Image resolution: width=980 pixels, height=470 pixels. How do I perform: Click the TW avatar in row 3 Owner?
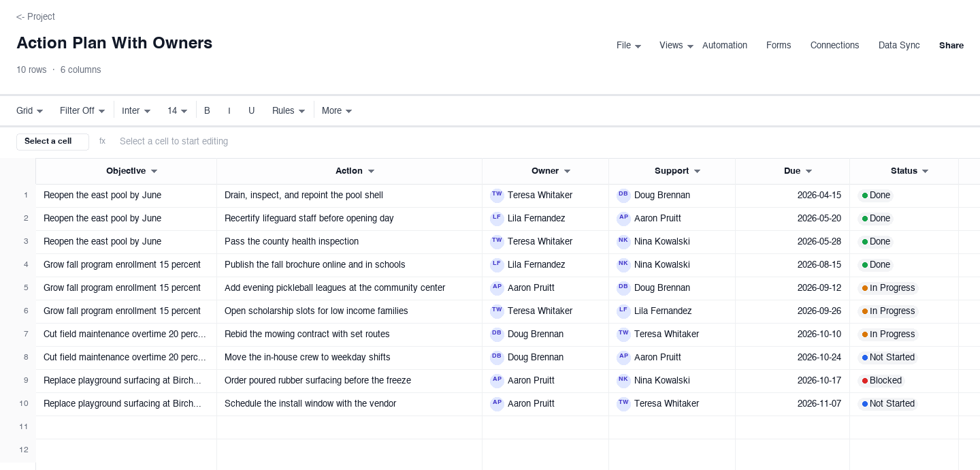tap(497, 241)
